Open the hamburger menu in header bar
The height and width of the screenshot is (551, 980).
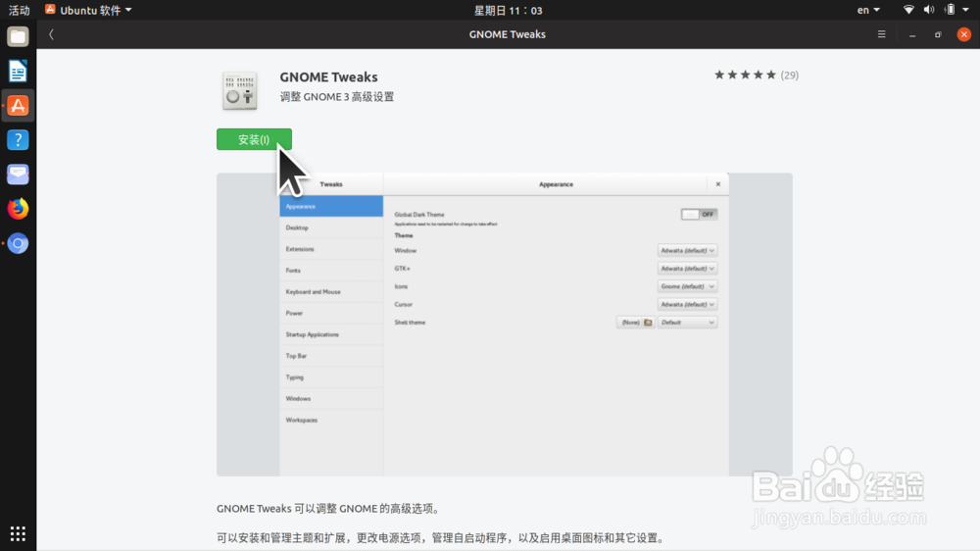coord(881,34)
